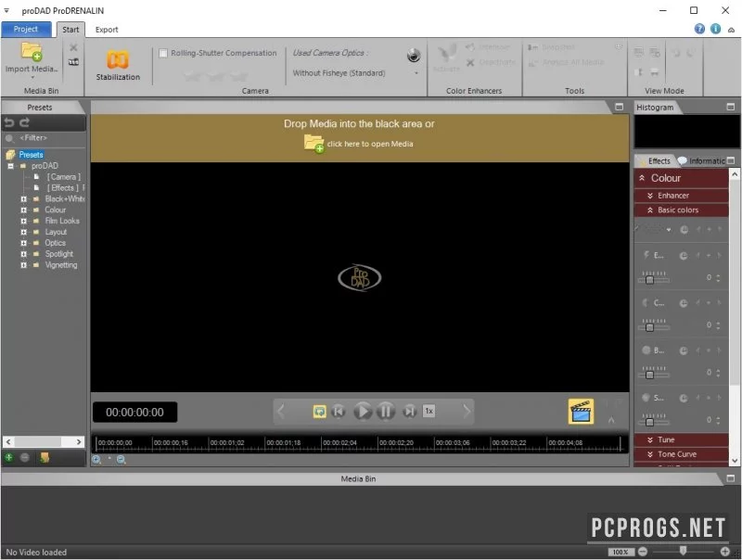This screenshot has width=742, height=560.
Task: Expand the Tune effects section
Action: [x=650, y=439]
